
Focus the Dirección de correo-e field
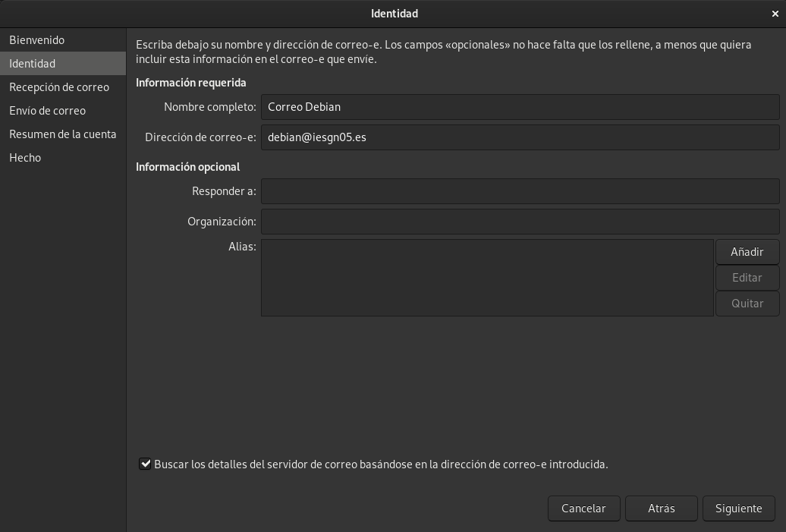point(520,137)
